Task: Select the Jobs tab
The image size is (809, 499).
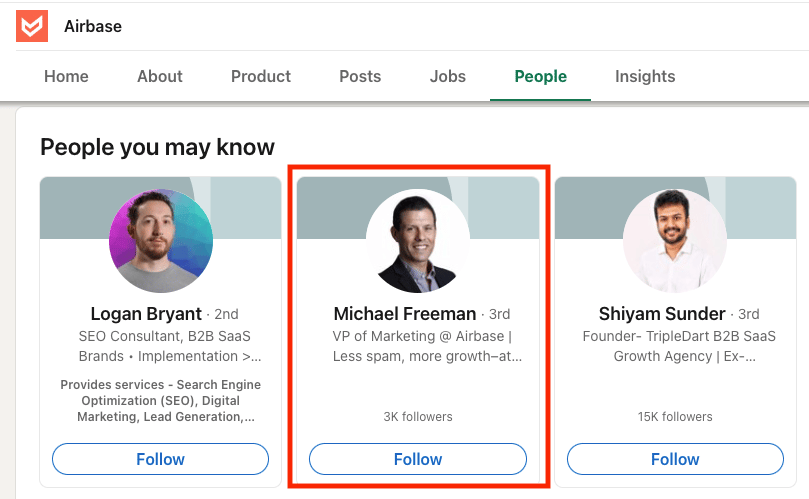Action: pyautogui.click(x=448, y=76)
